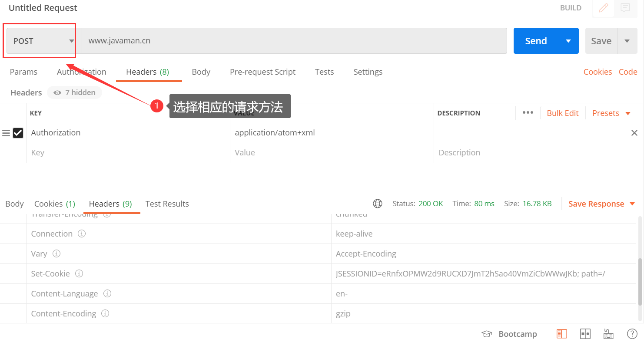Click the Accept-Encoding header value
The height and width of the screenshot is (339, 644).
(366, 254)
